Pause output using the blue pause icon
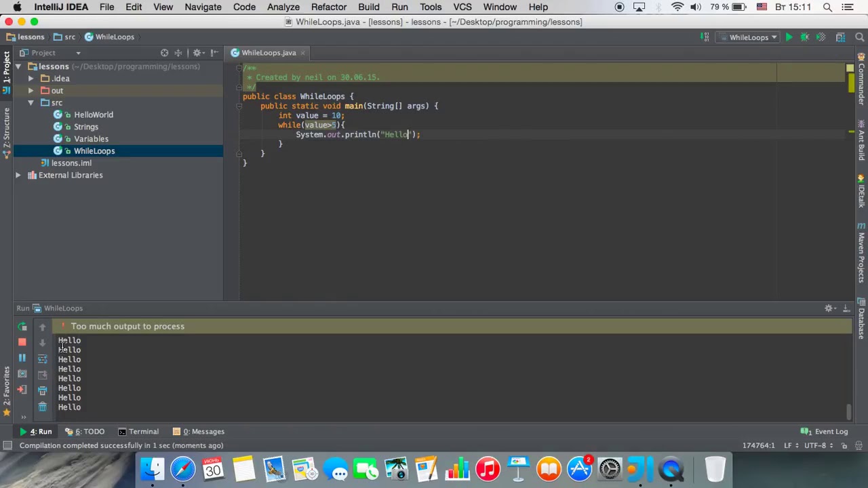 pyautogui.click(x=22, y=358)
